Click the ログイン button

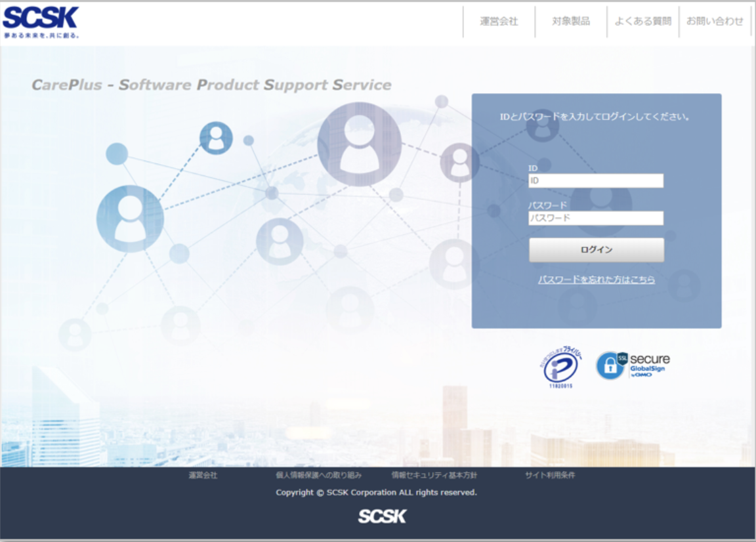point(597,250)
